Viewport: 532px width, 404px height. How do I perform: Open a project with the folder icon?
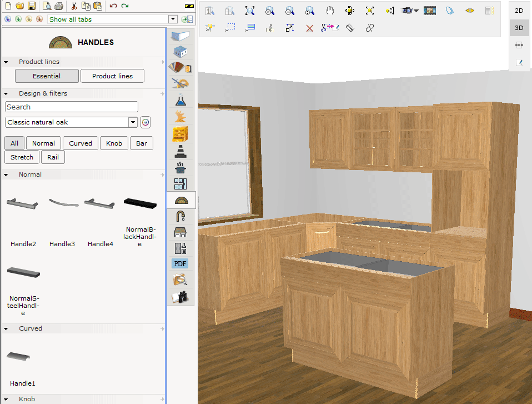(19, 6)
